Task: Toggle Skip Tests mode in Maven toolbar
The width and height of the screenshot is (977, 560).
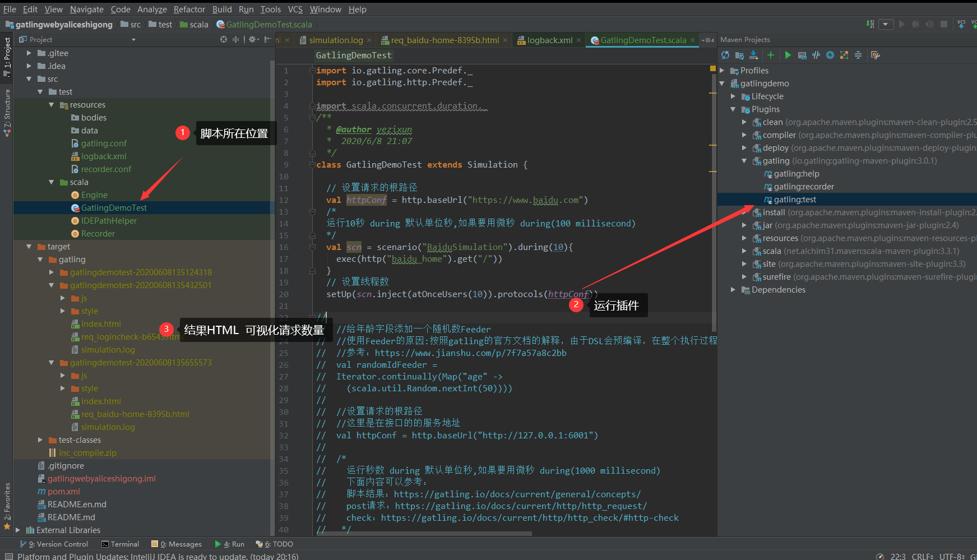Action: pos(830,55)
